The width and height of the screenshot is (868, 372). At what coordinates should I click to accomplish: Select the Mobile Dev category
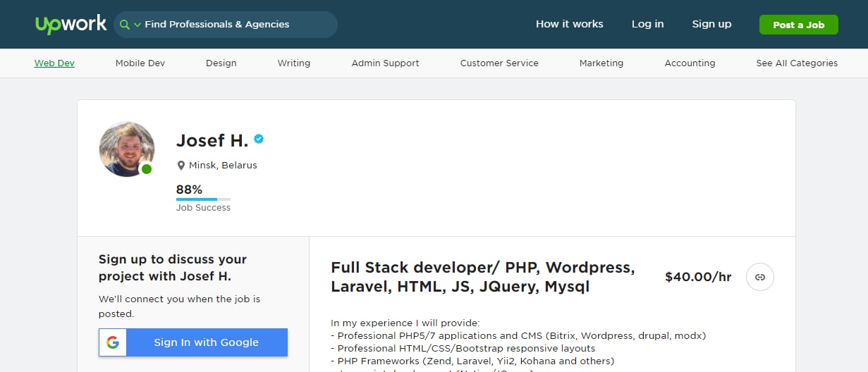(140, 63)
